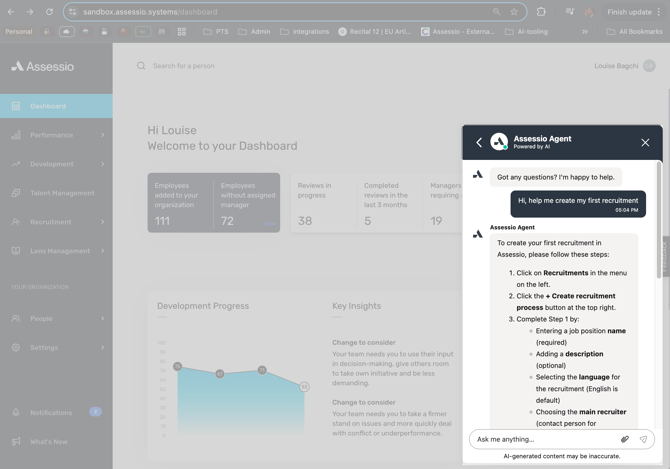Bookmark this page with the star icon
The height and width of the screenshot is (469, 670).
[x=514, y=12]
